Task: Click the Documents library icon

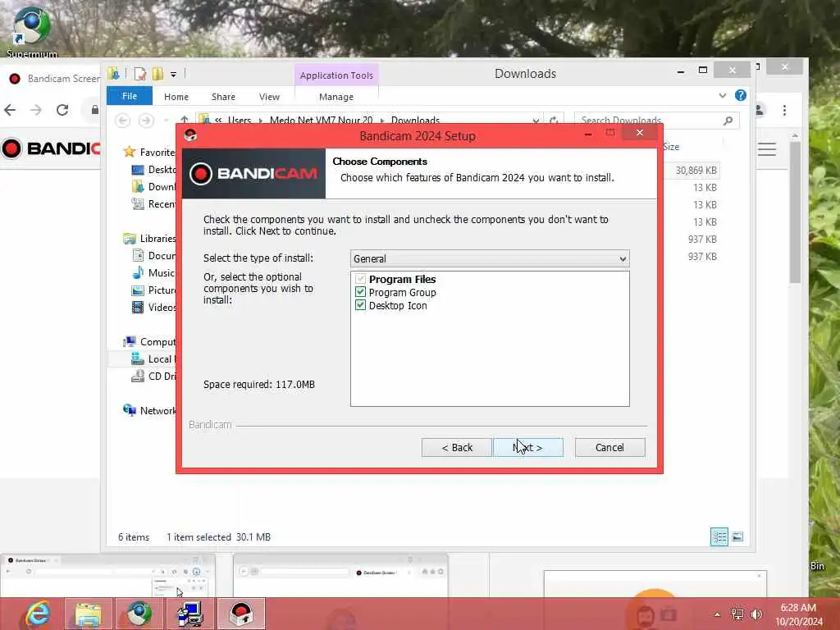Action: click(138, 256)
